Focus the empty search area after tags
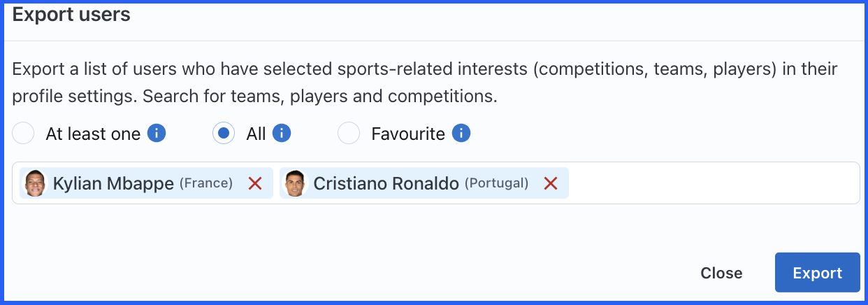This screenshot has width=868, height=305. click(713, 183)
